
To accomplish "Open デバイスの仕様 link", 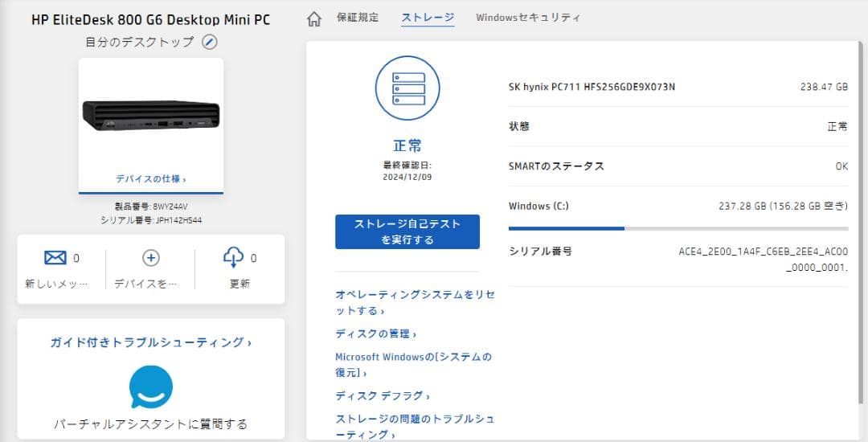I will (150, 178).
